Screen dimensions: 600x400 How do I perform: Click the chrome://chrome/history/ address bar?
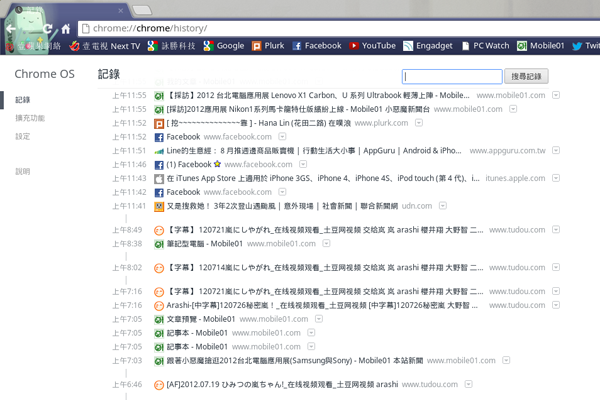click(339, 28)
